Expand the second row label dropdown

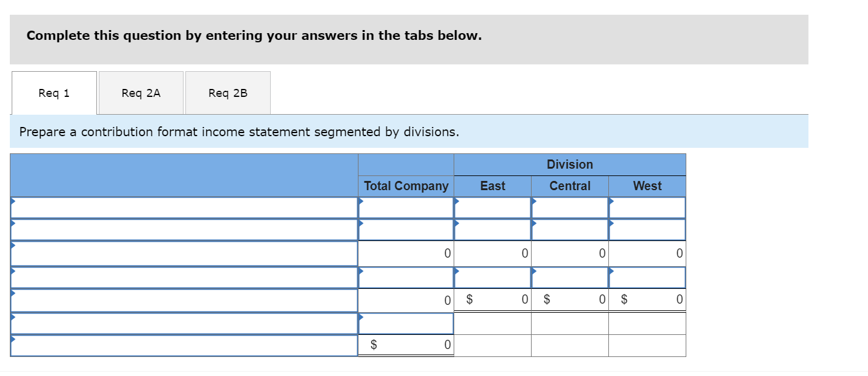tap(184, 230)
